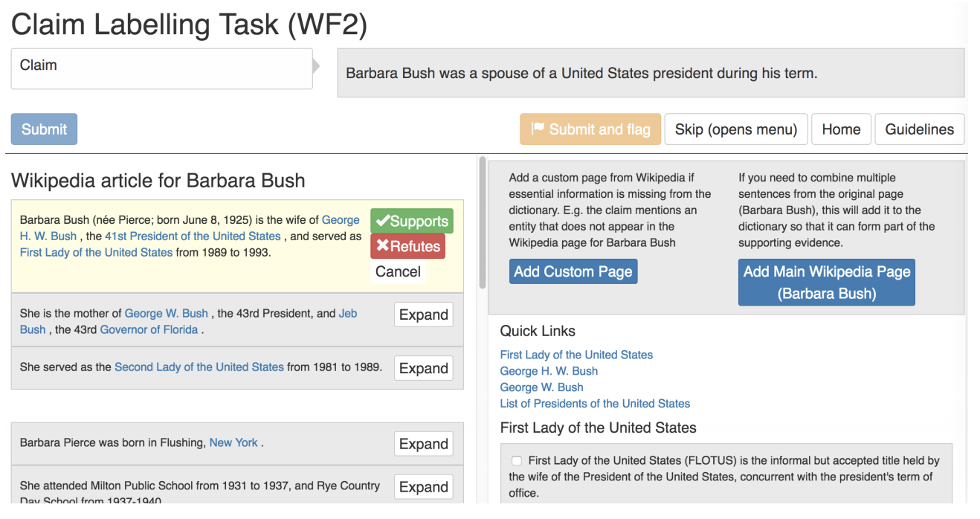Expand the sentence about George W. Bush's mother
Screen dimensions: 980x519
(x=423, y=315)
